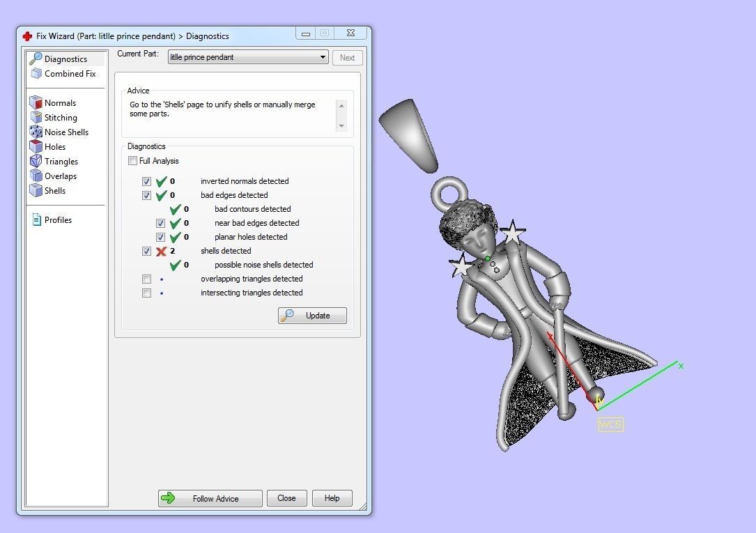Click the Help button
This screenshot has width=756, height=533.
(x=332, y=498)
